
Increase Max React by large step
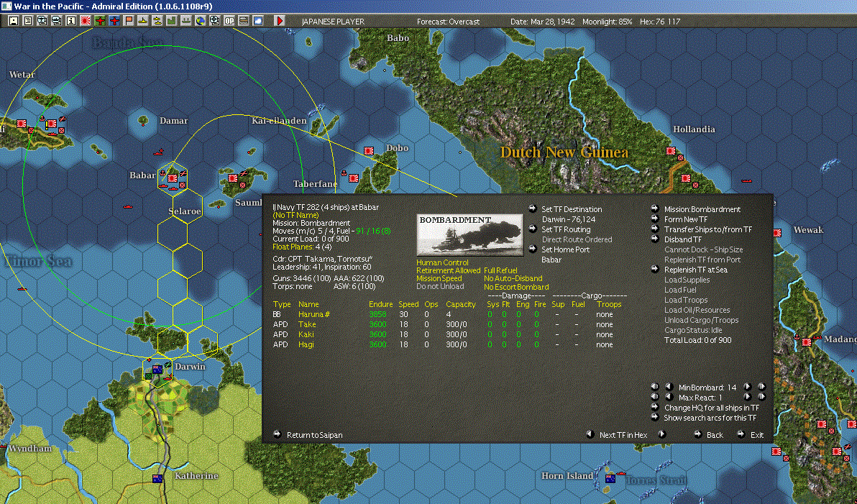[761, 397]
